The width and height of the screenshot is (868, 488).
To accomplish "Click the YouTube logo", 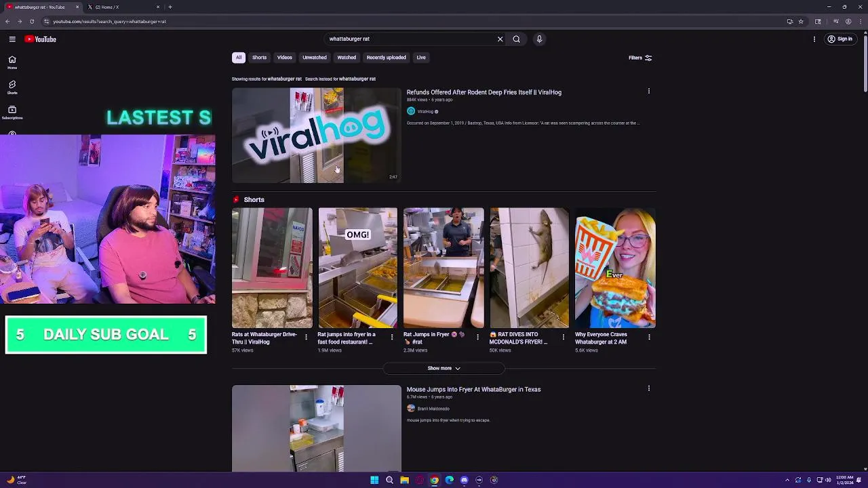I will pos(41,39).
